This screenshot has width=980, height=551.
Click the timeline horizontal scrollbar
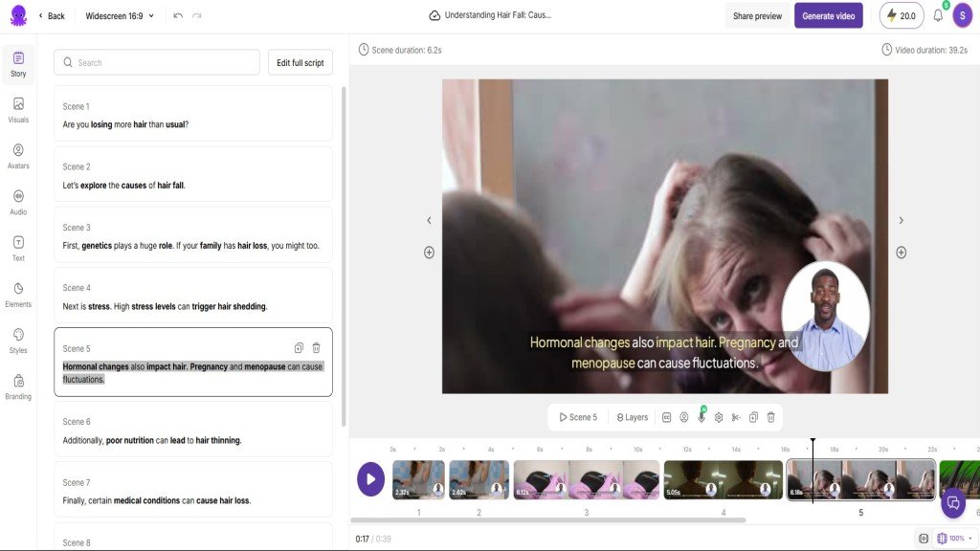tap(548, 519)
